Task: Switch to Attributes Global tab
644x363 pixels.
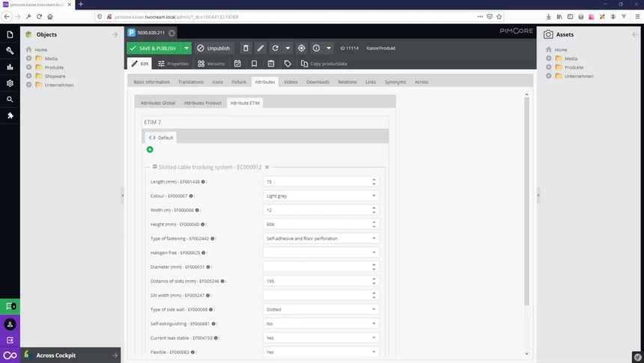Action: (158, 103)
